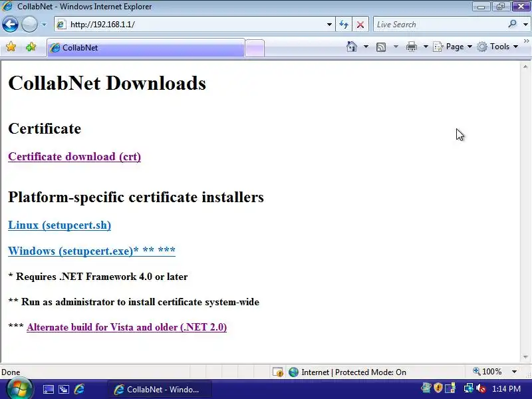532x399 pixels.
Task: Click the network connection tray icon
Action: 469,388
